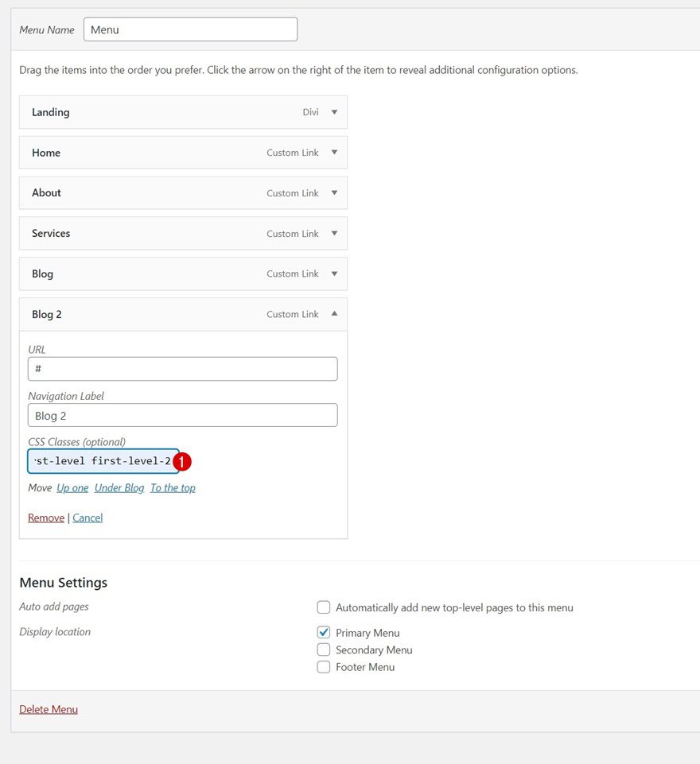Expand the Home custom link settings
Screen dimensions: 700x764
pyautogui.click(x=333, y=152)
